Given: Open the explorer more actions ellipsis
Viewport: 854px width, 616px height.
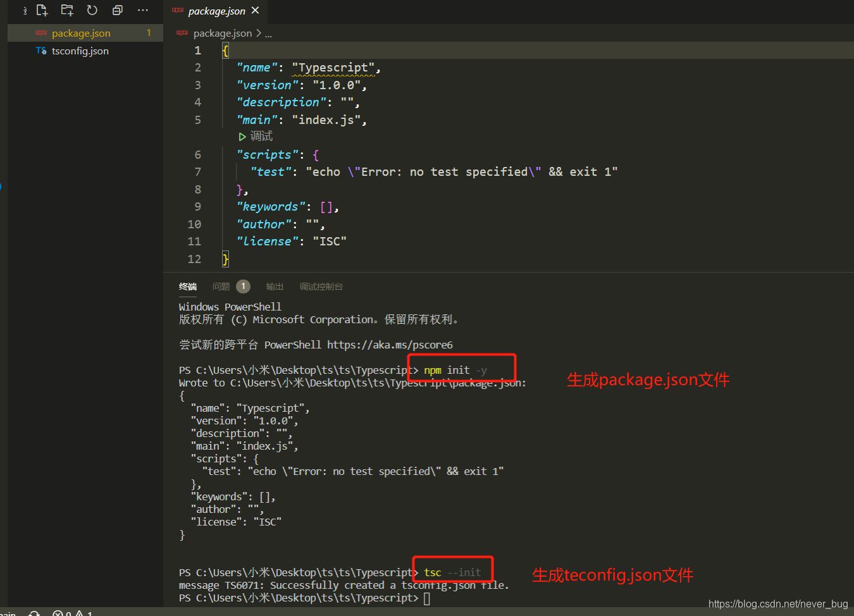Looking at the screenshot, I should pyautogui.click(x=143, y=10).
